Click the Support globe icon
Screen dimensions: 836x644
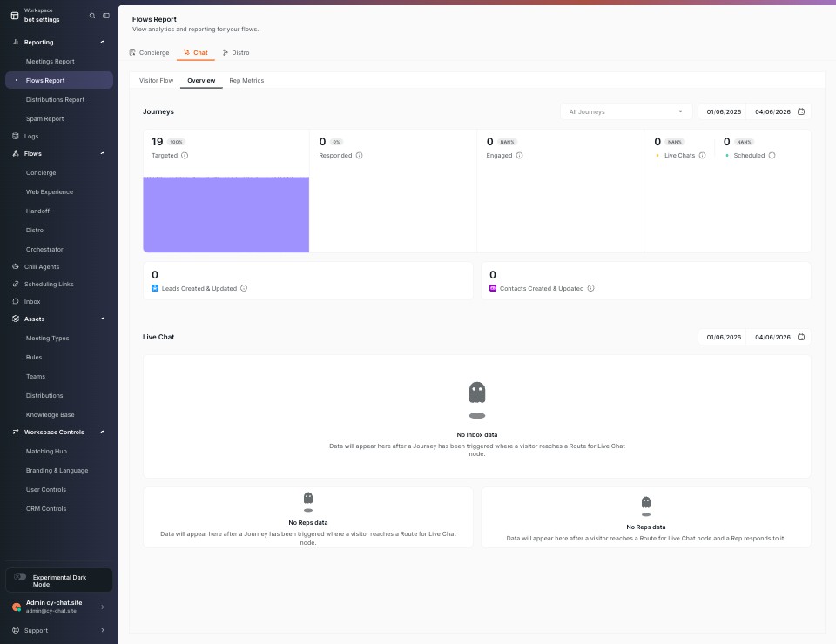(16, 630)
